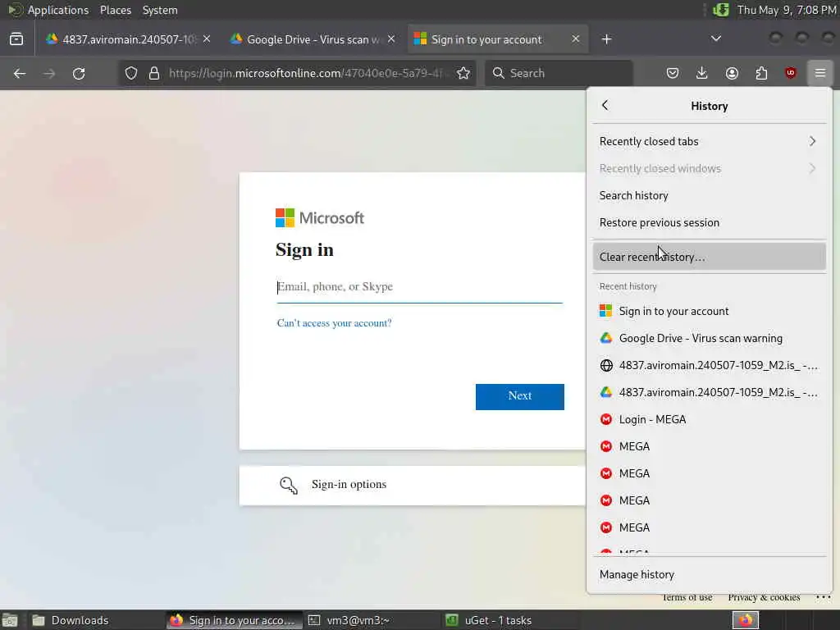The image size is (840, 630).
Task: Close the Firefox hamburger menu
Action: click(820, 73)
